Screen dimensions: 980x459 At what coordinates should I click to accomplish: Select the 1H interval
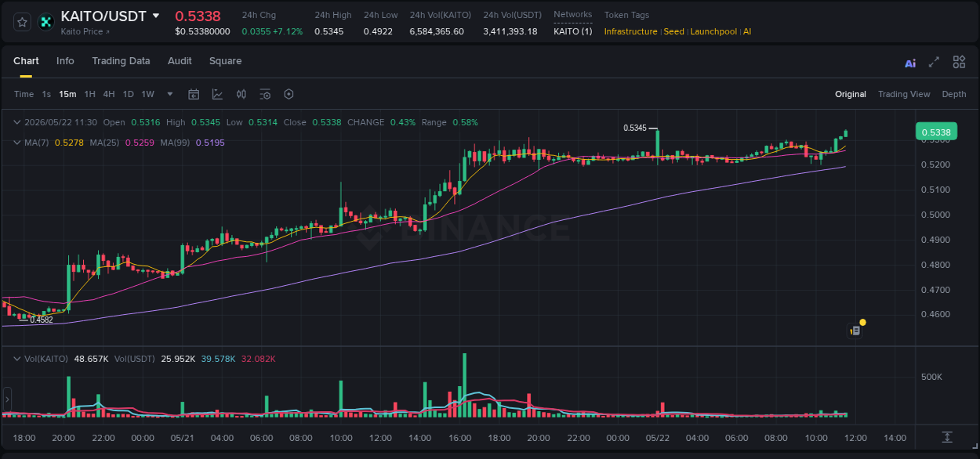pos(89,94)
